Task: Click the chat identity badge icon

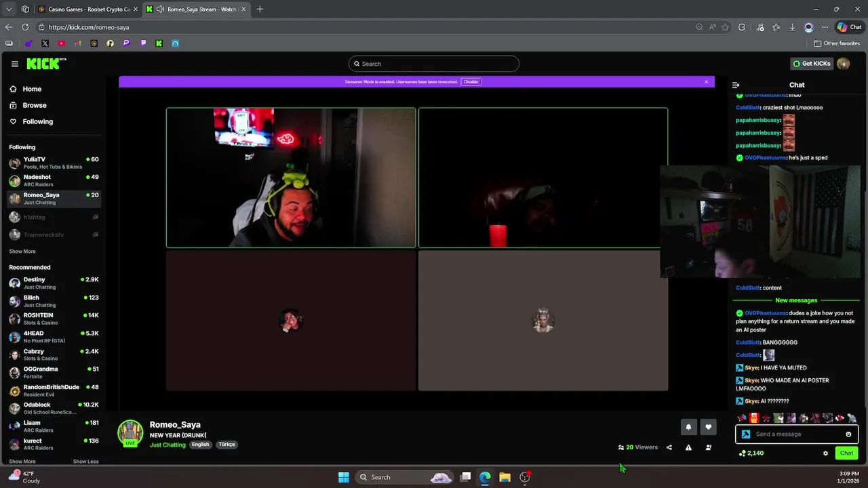Action: (x=746, y=434)
